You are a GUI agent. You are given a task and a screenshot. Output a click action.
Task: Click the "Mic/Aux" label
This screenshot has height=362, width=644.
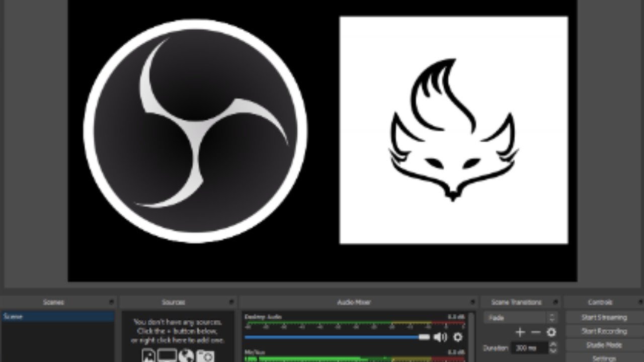pos(255,352)
